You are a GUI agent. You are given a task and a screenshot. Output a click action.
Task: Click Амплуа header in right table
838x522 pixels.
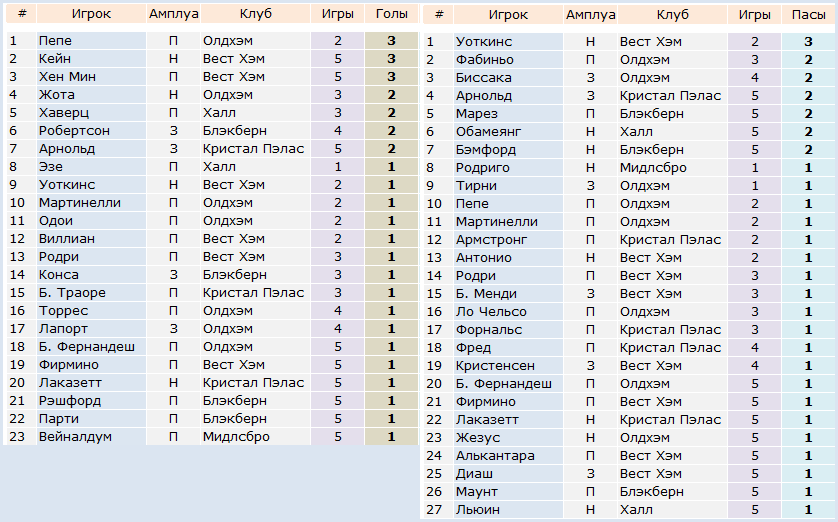[591, 15]
